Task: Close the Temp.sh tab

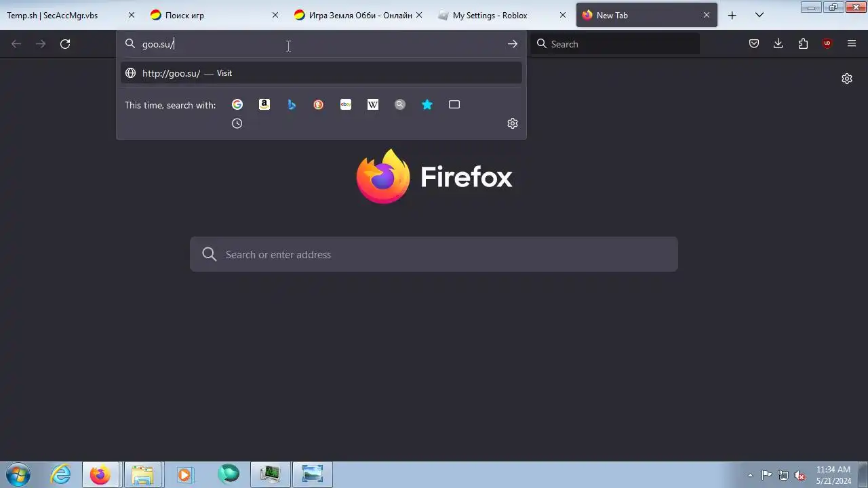Action: pyautogui.click(x=132, y=15)
